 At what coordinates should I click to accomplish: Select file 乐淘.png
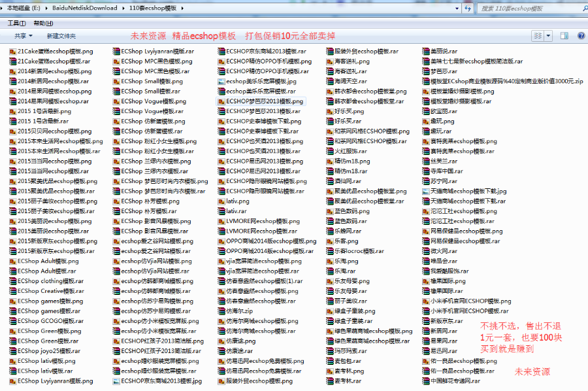click(x=342, y=261)
